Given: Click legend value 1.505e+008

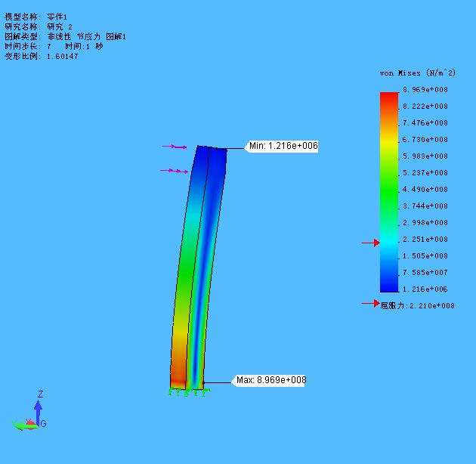Looking at the screenshot, I should click(425, 256).
